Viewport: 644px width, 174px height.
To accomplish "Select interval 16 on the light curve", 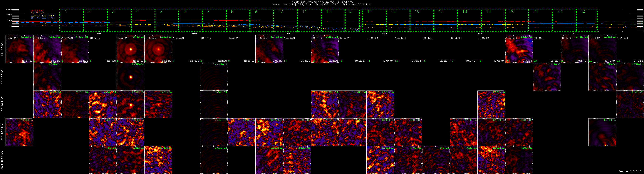I will [422, 21].
